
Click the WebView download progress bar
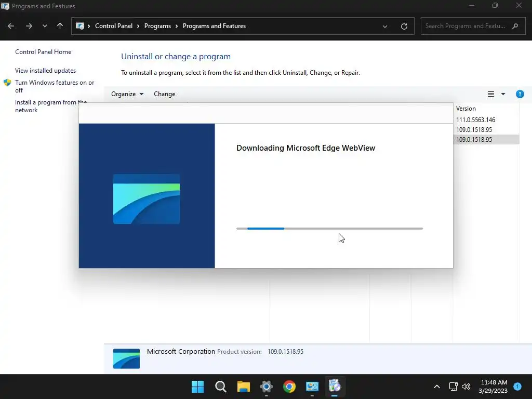(329, 229)
